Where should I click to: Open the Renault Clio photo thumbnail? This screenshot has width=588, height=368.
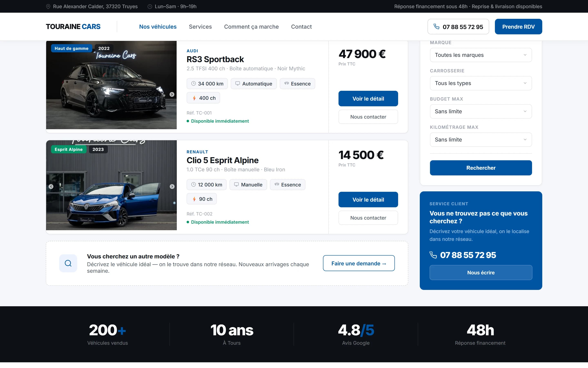111,185
